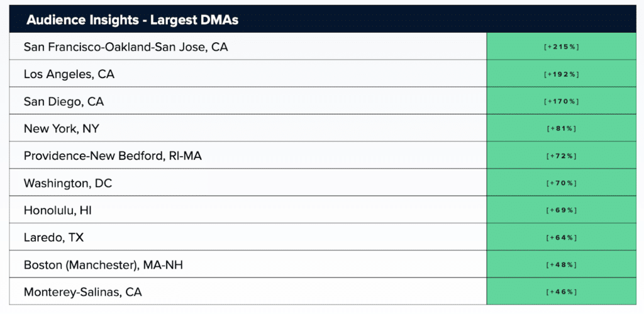The height and width of the screenshot is (314, 644).
Task: Click the Washington, DC row label
Action: (x=68, y=183)
